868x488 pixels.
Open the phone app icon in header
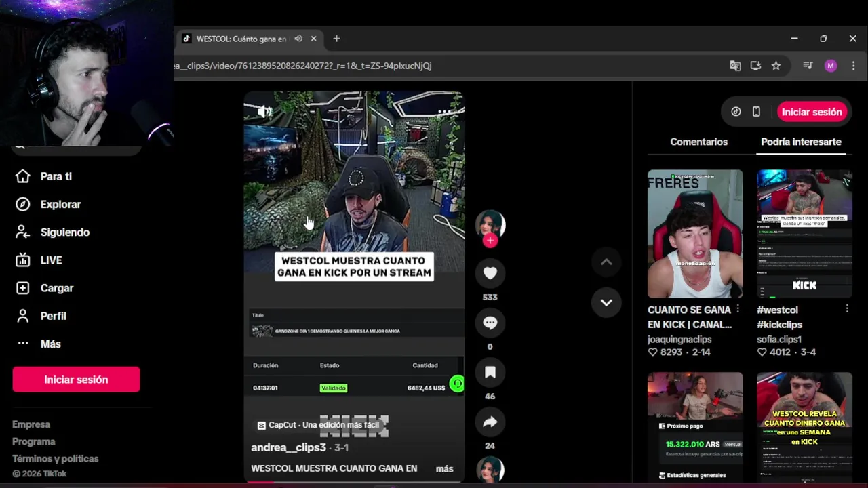tap(756, 112)
